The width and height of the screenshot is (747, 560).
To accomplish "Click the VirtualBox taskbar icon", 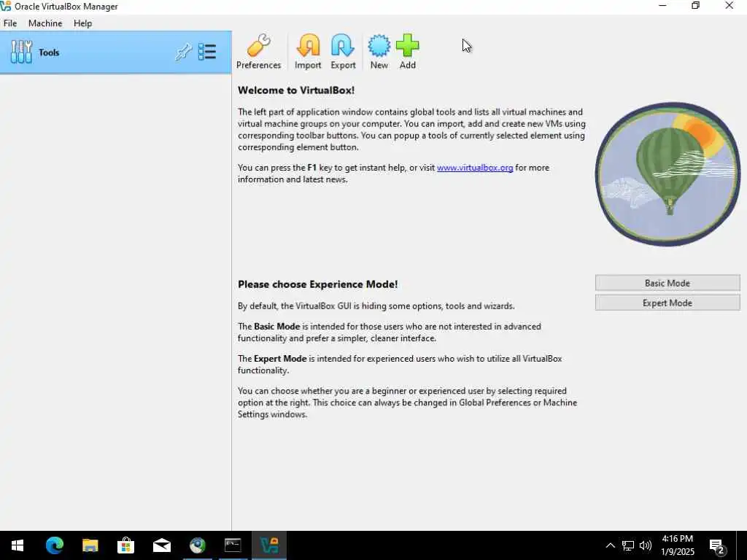I will (x=269, y=545).
